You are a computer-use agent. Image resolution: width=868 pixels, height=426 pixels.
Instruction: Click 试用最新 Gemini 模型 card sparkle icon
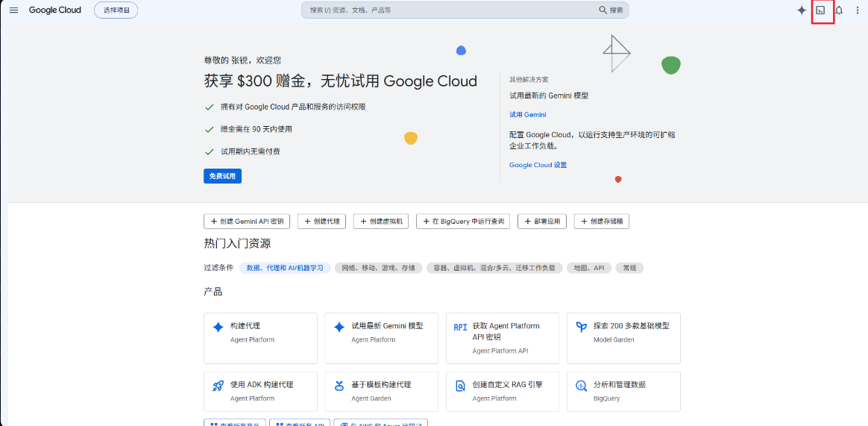click(339, 328)
